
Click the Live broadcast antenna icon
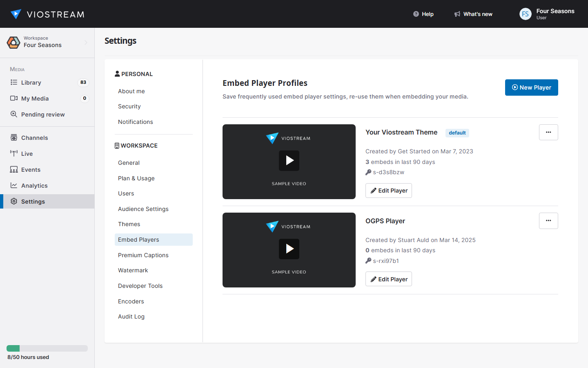14,153
